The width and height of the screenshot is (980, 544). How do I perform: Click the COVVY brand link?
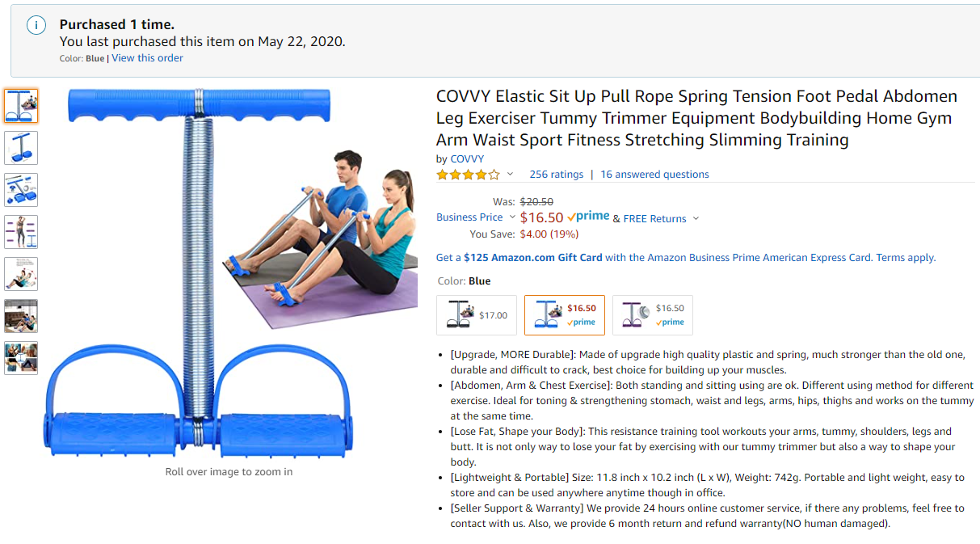tap(467, 159)
